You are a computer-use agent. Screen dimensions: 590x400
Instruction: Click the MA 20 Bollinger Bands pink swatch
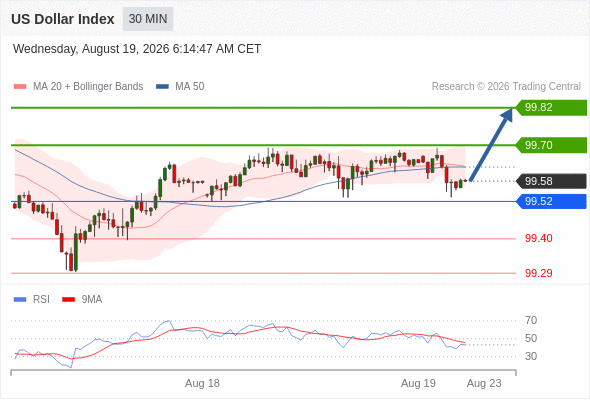click(x=20, y=87)
